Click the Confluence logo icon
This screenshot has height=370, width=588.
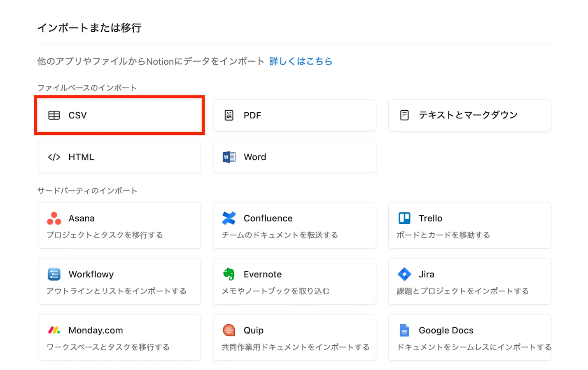[229, 218]
